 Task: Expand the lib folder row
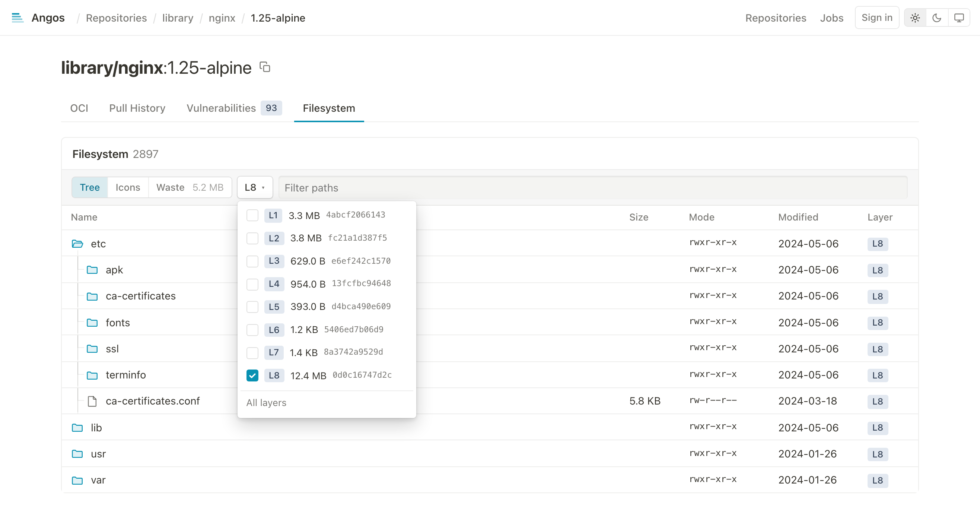click(490, 428)
